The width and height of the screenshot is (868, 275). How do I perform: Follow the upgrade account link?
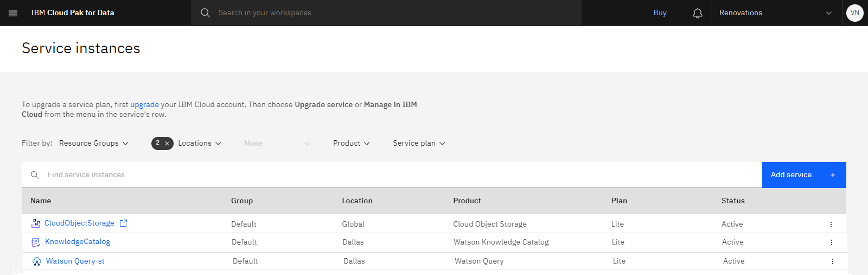(144, 104)
